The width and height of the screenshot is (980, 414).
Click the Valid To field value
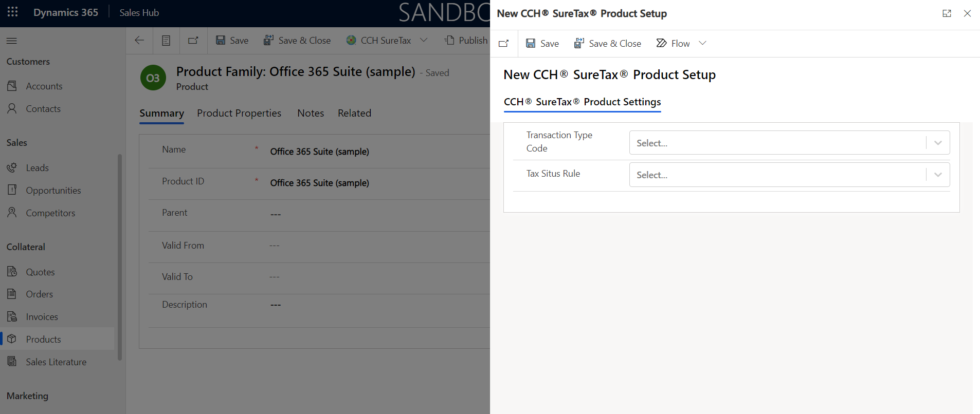click(275, 277)
